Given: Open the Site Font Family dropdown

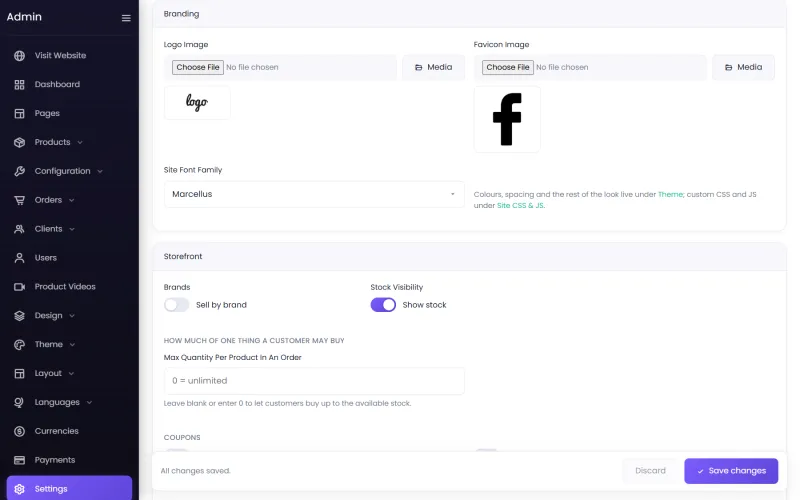Looking at the screenshot, I should click(314, 194).
